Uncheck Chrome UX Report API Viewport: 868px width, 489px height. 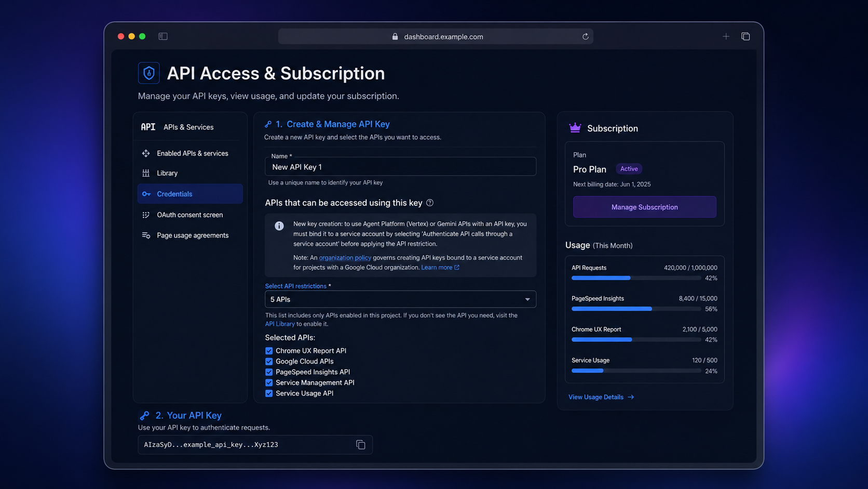tap(269, 351)
